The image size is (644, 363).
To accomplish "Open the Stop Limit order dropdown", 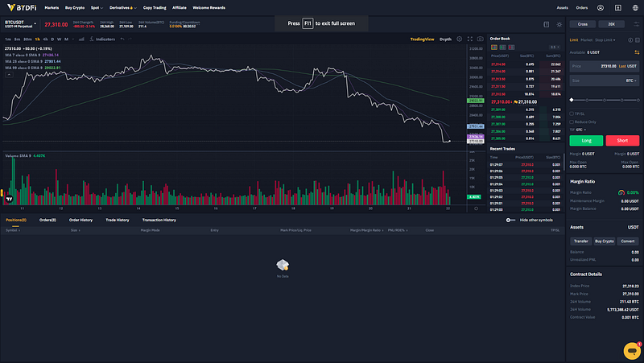I will 605,40.
